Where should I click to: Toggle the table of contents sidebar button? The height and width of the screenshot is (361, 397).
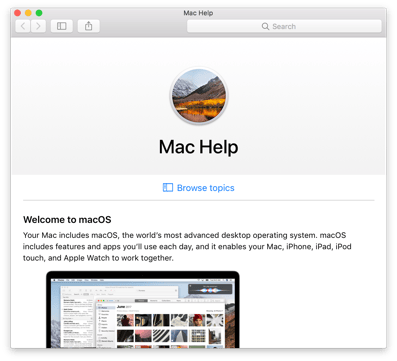tap(62, 26)
